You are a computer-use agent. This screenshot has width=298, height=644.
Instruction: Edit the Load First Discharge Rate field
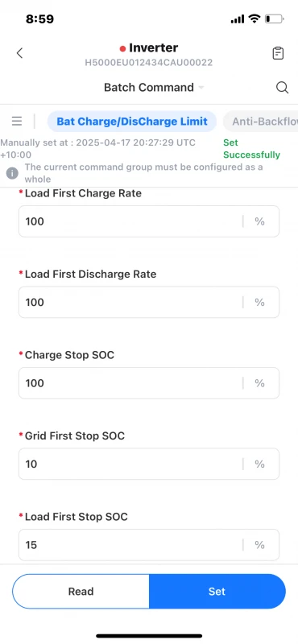pos(149,303)
